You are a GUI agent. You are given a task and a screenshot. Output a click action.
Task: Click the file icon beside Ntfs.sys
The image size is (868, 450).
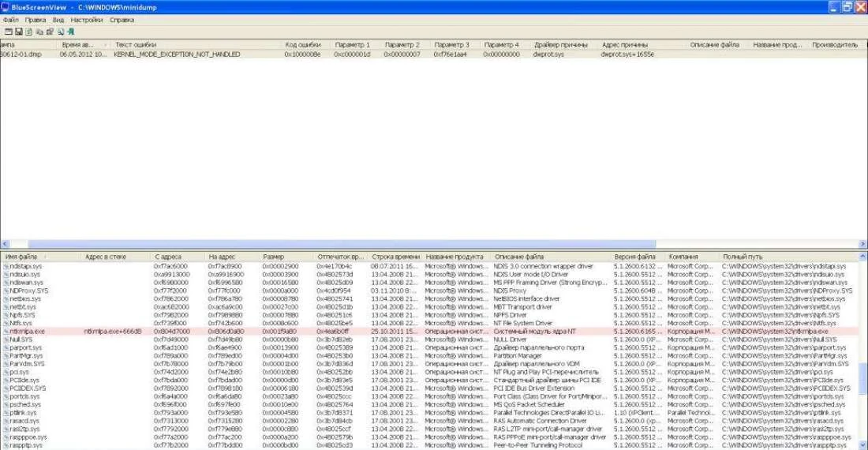6,323
